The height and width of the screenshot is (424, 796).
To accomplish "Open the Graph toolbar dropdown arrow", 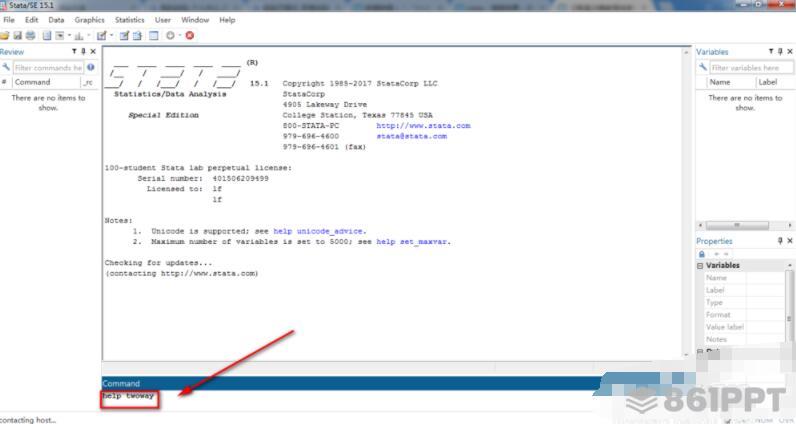I will point(89,35).
